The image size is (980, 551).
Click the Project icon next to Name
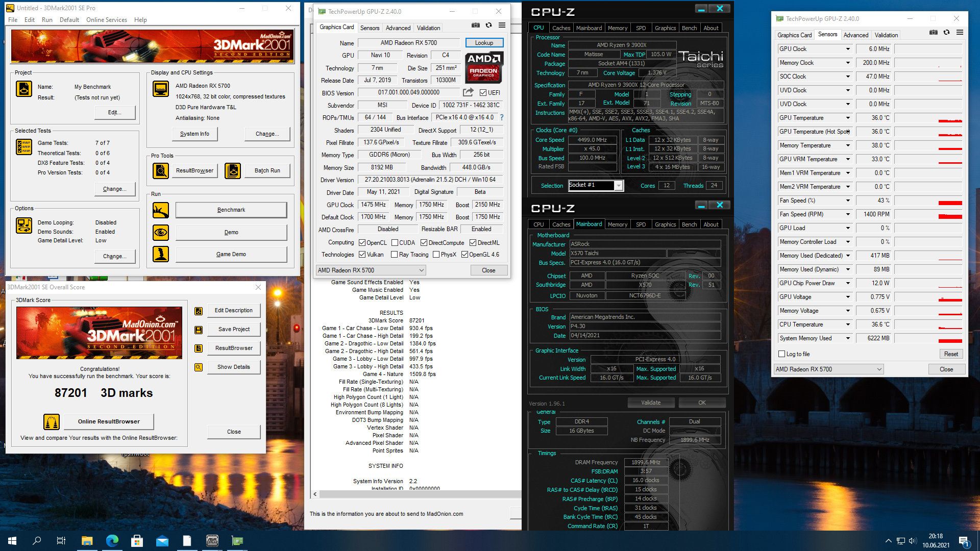click(x=24, y=89)
